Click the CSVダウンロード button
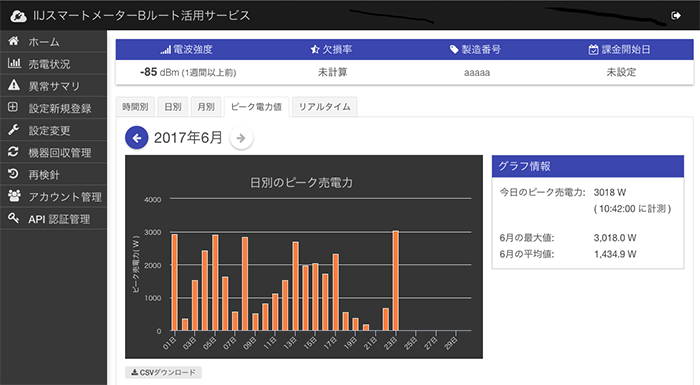Screen dimensions: 700x385 [163, 372]
